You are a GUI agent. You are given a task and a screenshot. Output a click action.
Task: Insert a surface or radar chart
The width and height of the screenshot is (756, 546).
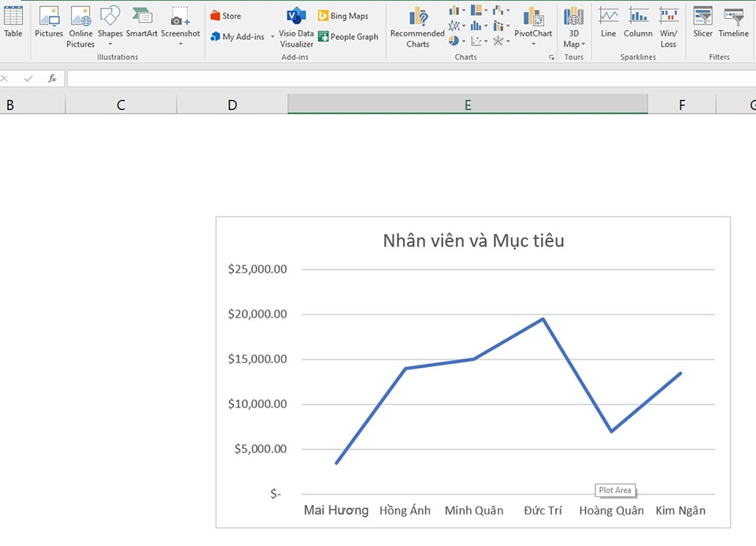point(501,41)
